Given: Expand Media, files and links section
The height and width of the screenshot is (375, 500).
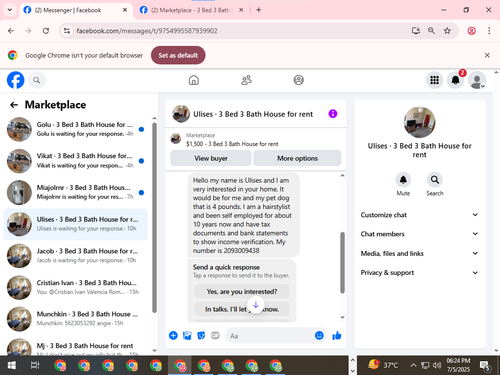Looking at the screenshot, I should tap(419, 253).
